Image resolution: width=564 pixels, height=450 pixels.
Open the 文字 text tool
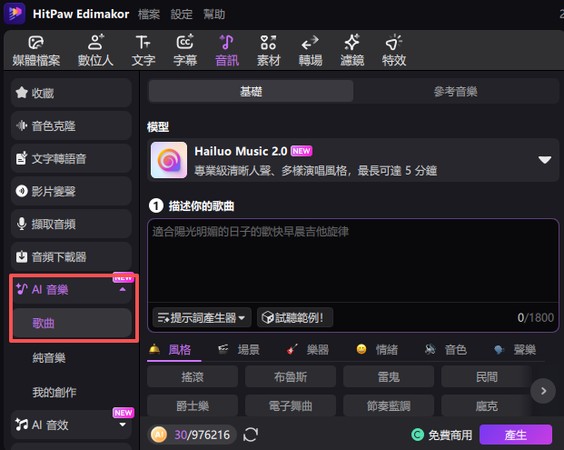coord(143,51)
